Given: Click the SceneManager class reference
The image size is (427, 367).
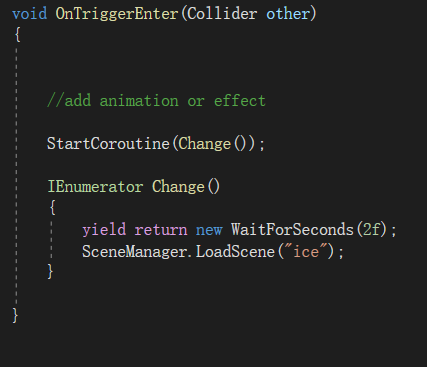Looking at the screenshot, I should (134, 252).
